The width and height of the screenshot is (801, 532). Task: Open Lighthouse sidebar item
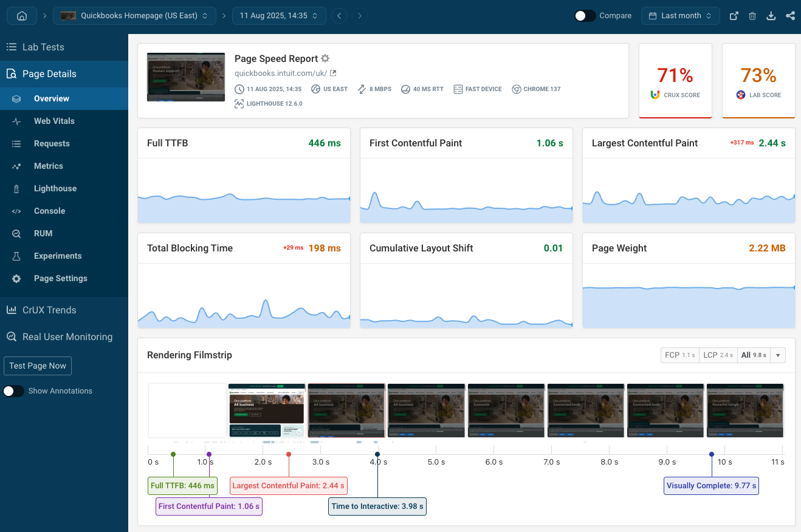click(x=64, y=188)
